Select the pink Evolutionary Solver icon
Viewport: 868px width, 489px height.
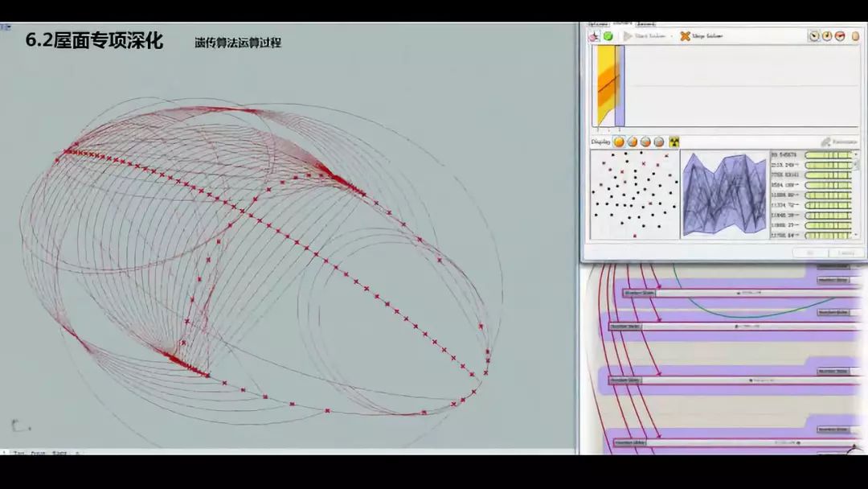point(594,36)
